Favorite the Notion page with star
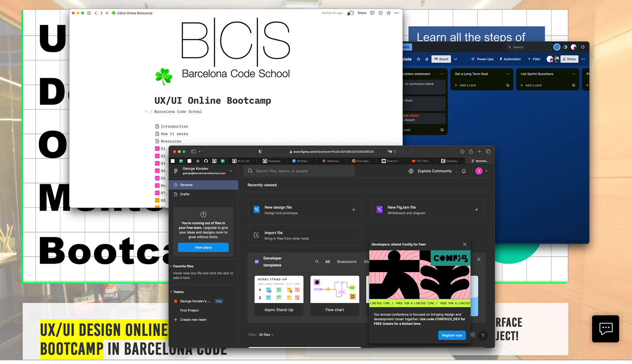The height and width of the screenshot is (364, 632). pos(389,13)
